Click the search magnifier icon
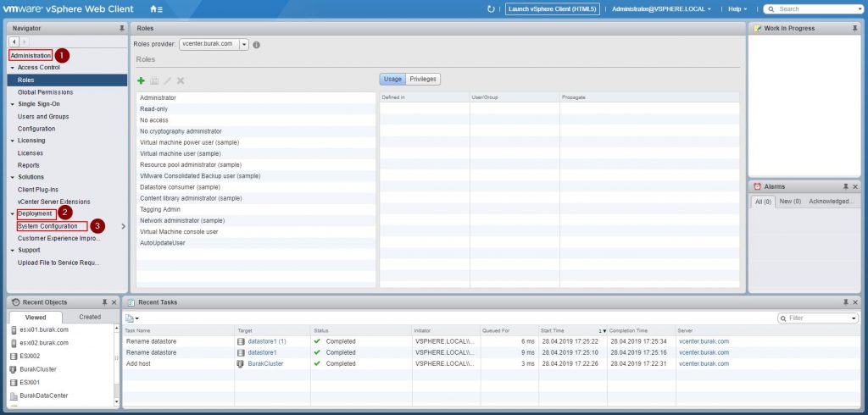 pos(771,9)
